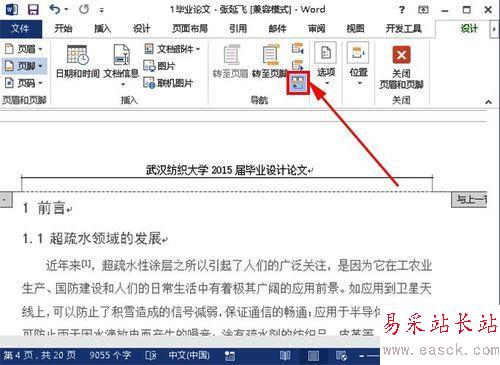Toggle Link to Previous icon

(298, 83)
